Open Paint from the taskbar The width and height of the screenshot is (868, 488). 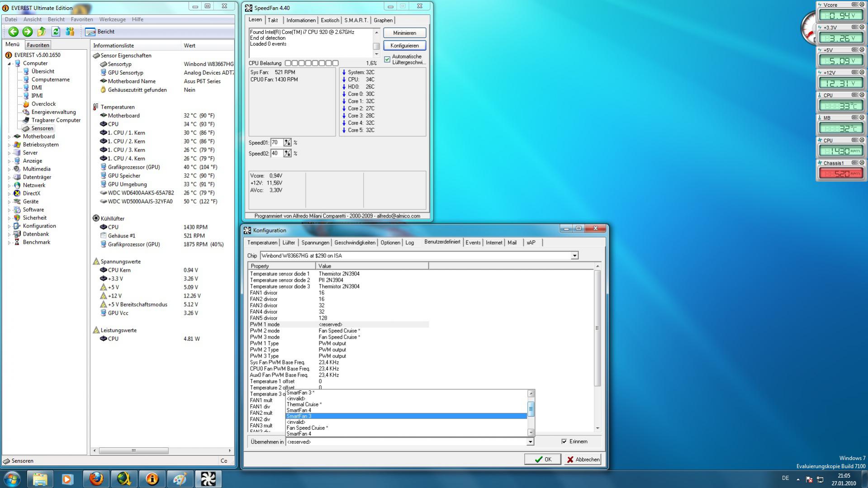[180, 479]
